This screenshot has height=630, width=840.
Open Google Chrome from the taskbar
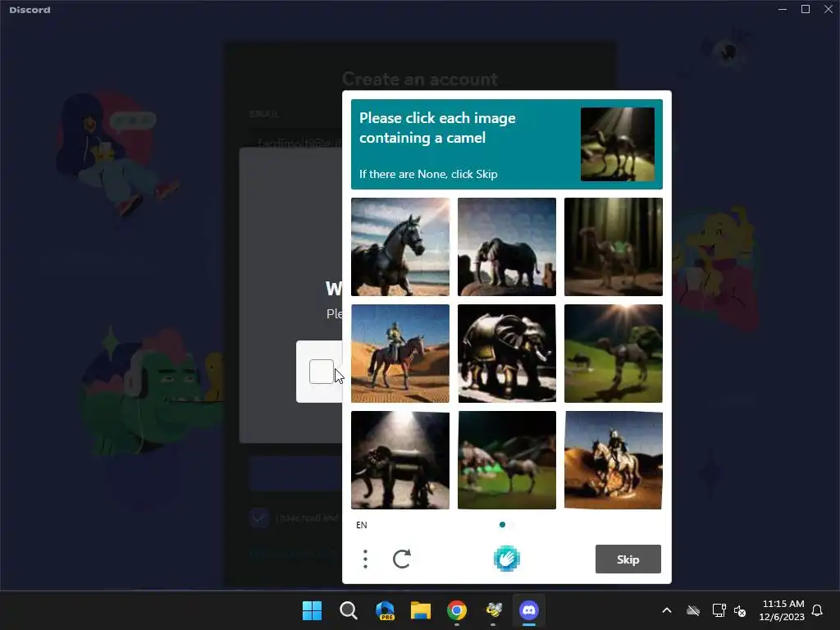(x=457, y=610)
